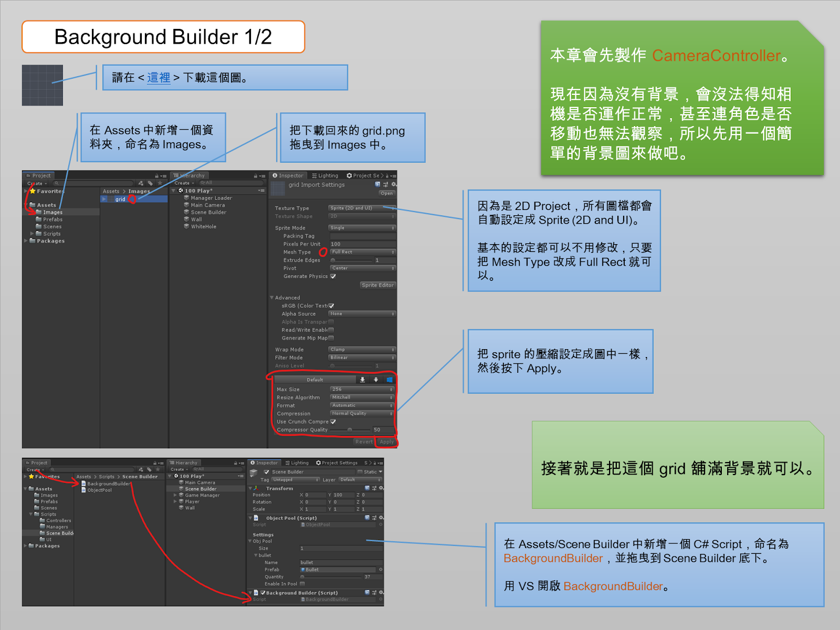Open the Filter Mode dropdown showing Bilinear
The width and height of the screenshot is (840, 630).
point(362,358)
